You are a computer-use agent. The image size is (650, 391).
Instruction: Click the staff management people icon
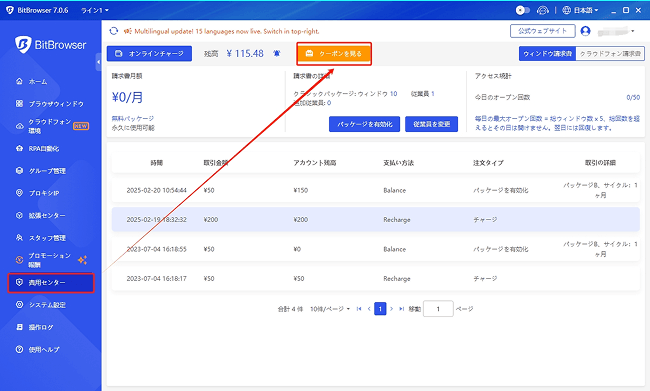[x=19, y=238]
